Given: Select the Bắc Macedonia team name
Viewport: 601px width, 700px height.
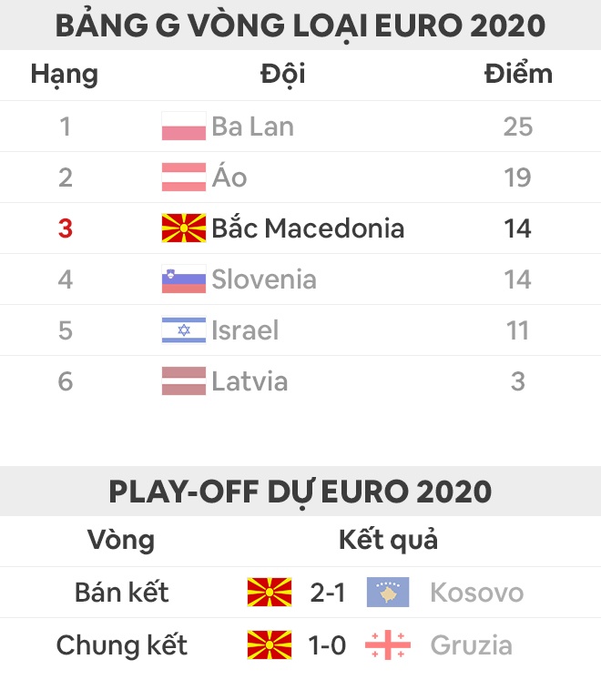Looking at the screenshot, I should pyautogui.click(x=308, y=228).
